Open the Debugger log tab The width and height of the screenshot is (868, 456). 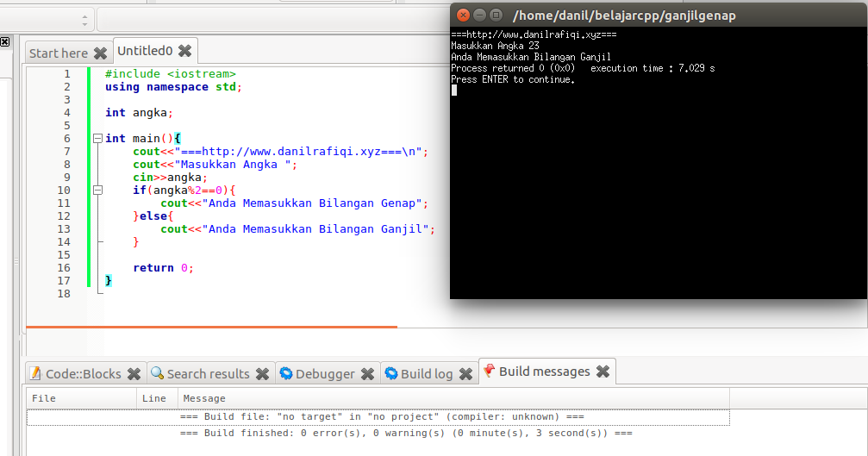325,374
